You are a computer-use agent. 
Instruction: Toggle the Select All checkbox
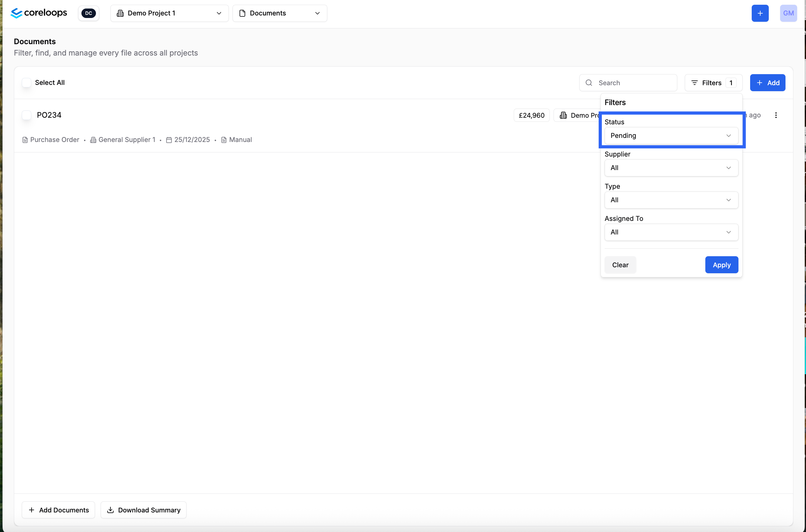pyautogui.click(x=27, y=83)
